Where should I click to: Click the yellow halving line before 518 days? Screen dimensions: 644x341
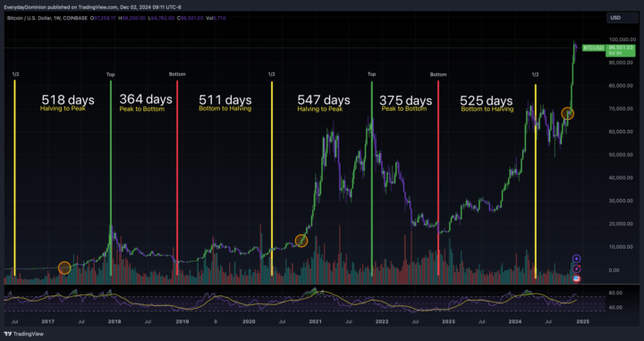point(15,177)
